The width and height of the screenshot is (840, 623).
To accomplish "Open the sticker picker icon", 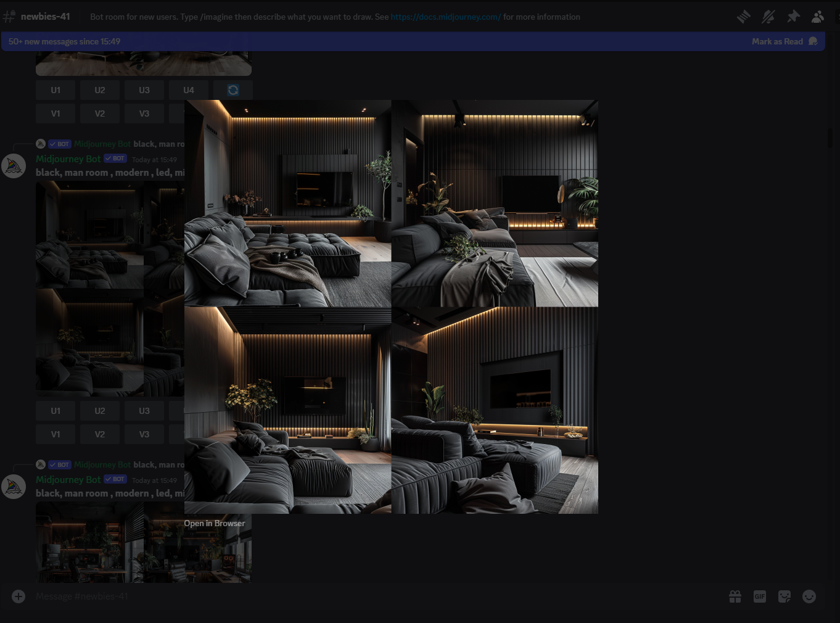I will (x=784, y=596).
